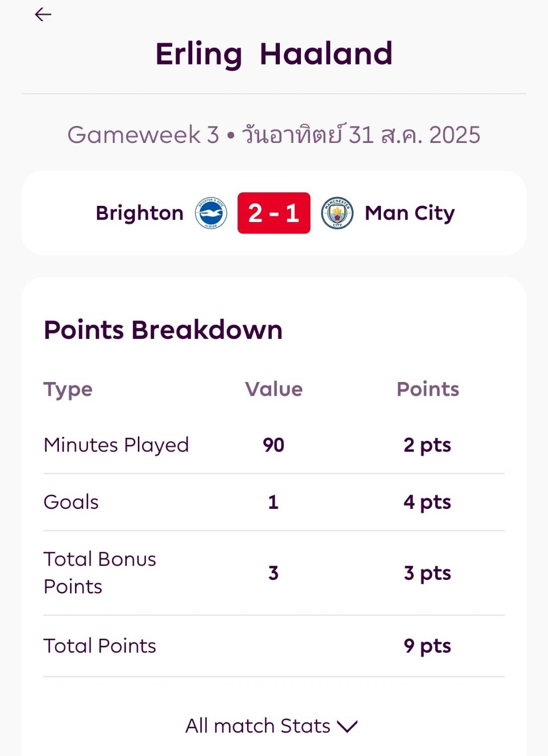Tap the 4 pts goals value
This screenshot has height=756, width=548.
pyautogui.click(x=427, y=502)
